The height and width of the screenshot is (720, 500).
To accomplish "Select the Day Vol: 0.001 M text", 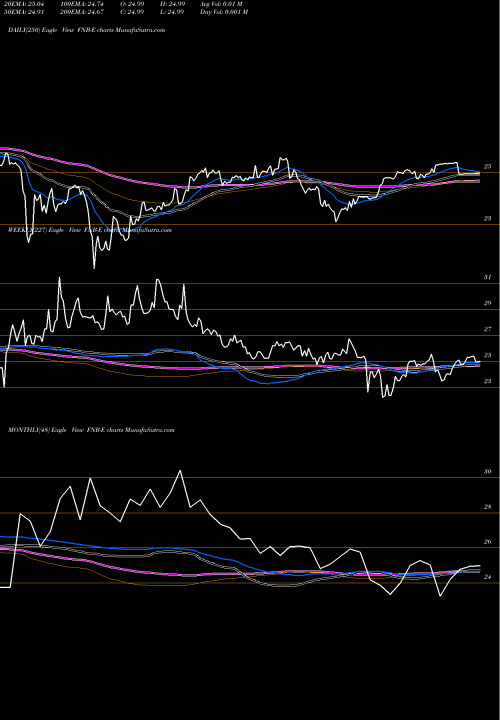I will [x=224, y=12].
